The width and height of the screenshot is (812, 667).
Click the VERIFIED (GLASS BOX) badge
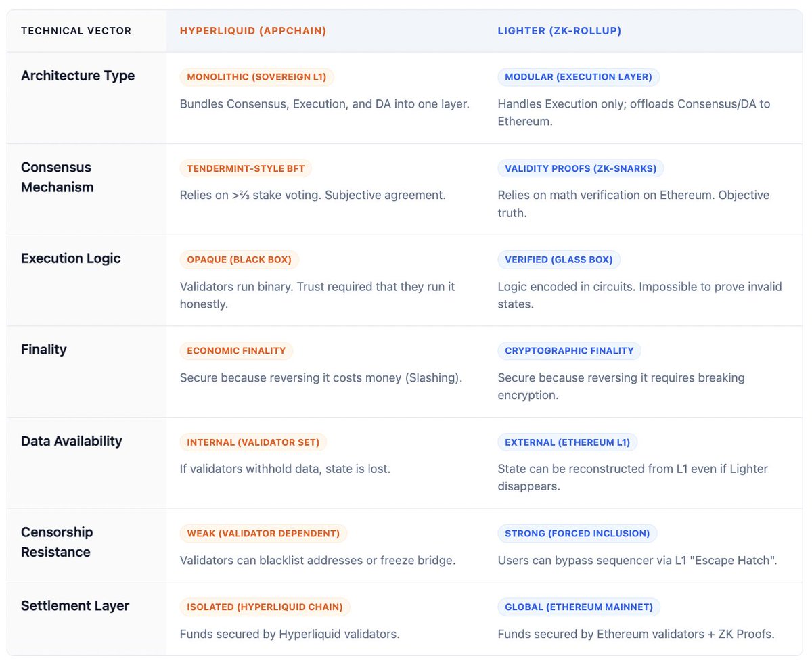[x=559, y=260]
